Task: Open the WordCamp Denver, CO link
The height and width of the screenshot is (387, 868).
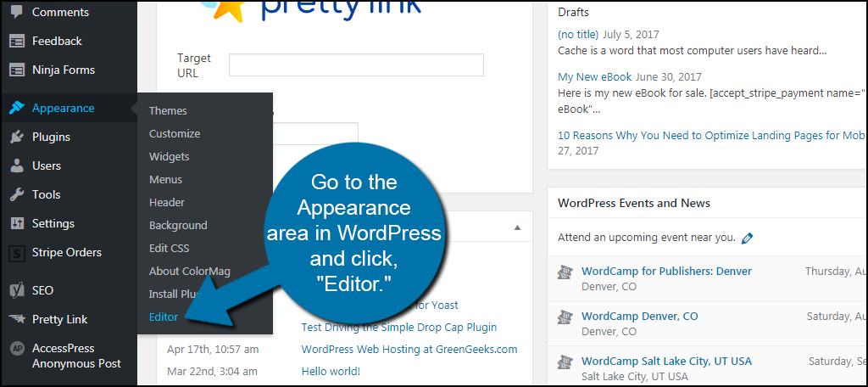Action: (640, 316)
